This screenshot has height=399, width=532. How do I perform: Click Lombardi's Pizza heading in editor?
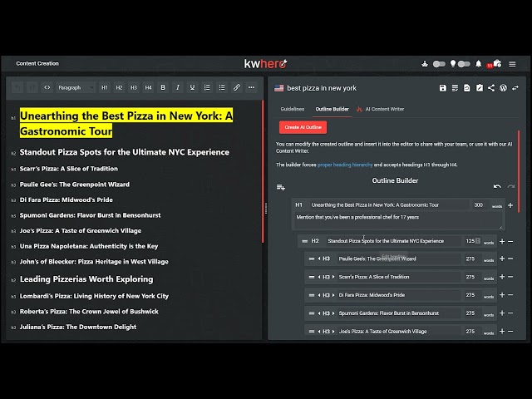click(x=94, y=296)
